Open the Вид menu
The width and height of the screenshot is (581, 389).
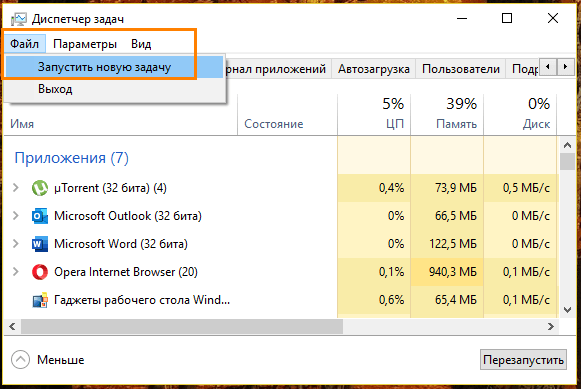point(141,44)
